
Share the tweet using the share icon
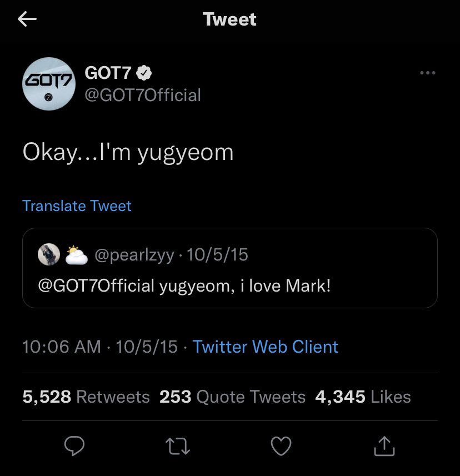coord(384,445)
